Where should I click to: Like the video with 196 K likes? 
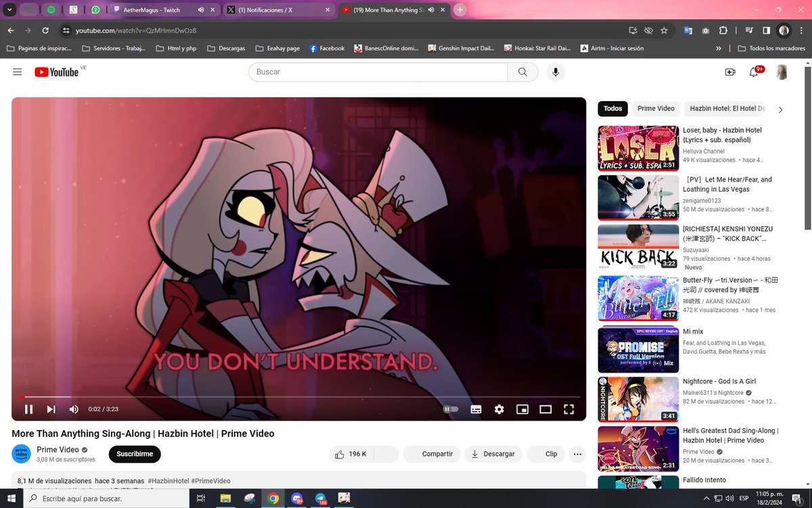coord(351,454)
